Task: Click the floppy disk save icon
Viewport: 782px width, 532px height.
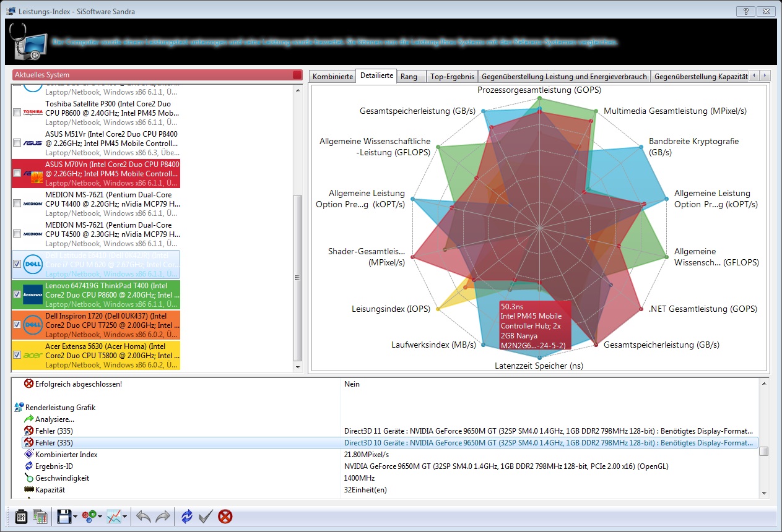Action: 64,516
